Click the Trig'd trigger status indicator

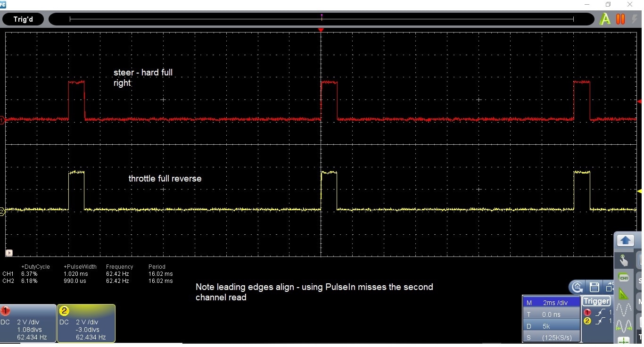(23, 19)
